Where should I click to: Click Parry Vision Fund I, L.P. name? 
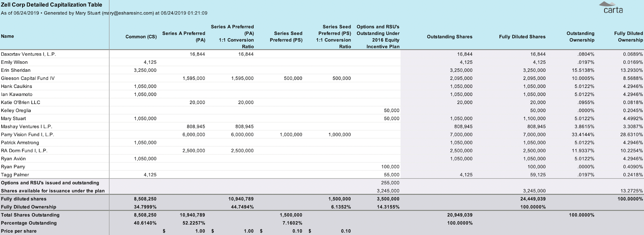tap(27, 135)
